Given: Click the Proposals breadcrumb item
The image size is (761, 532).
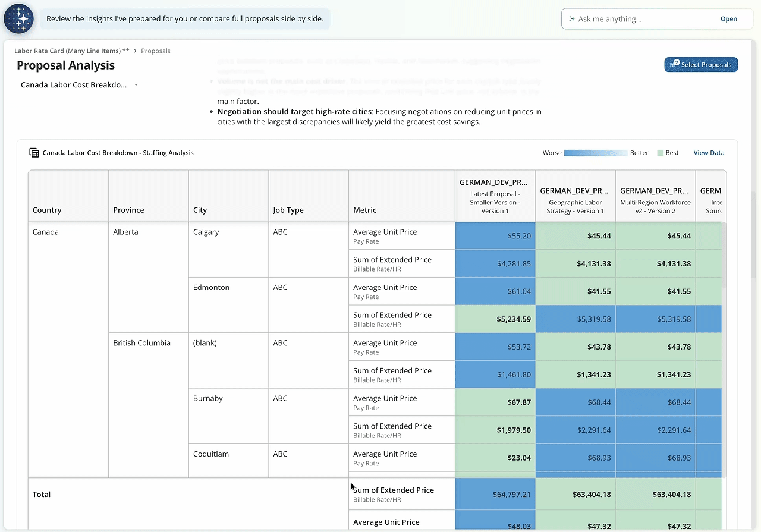Looking at the screenshot, I should [x=156, y=51].
